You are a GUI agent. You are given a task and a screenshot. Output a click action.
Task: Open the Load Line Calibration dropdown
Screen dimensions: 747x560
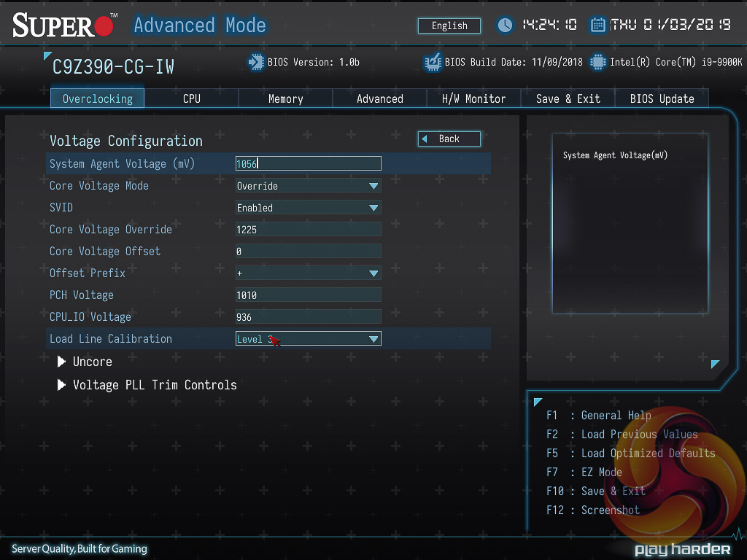point(308,339)
